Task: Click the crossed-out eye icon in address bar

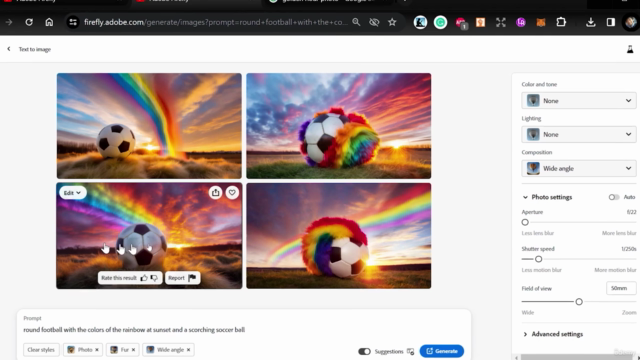Action: tap(374, 22)
